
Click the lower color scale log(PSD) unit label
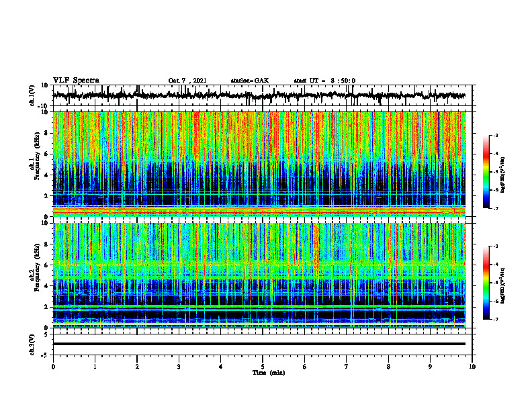point(504,285)
